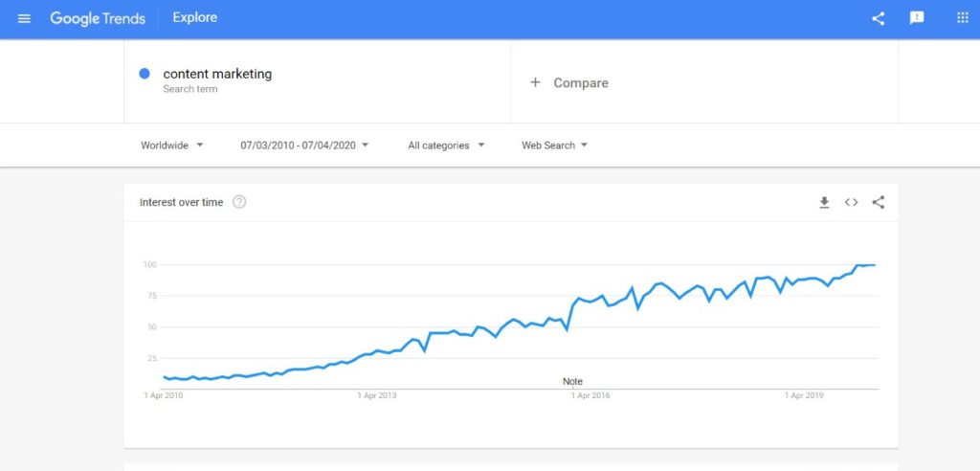Click the Compare button

point(580,83)
